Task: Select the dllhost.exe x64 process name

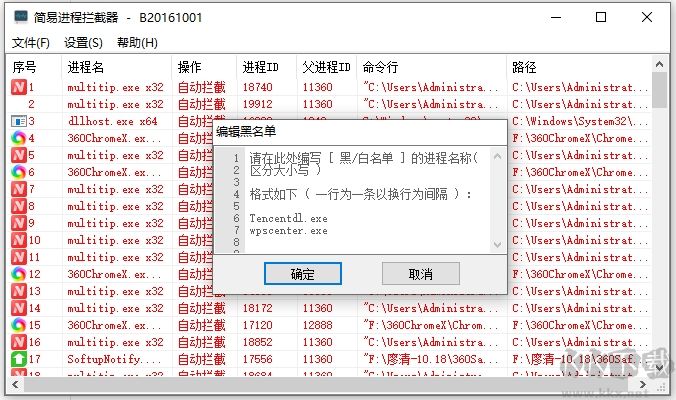Action: [x=112, y=121]
